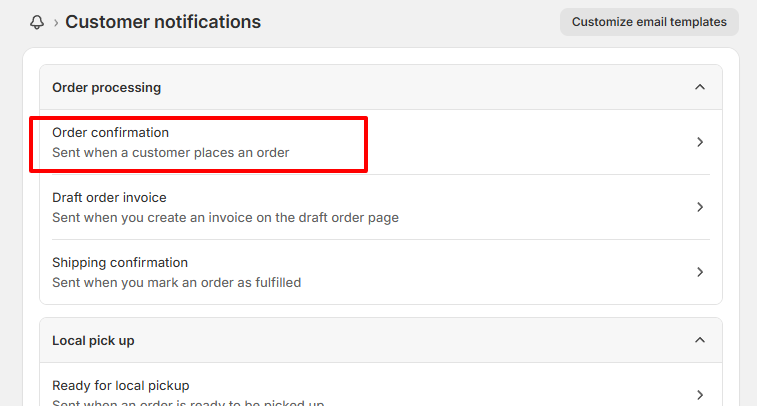Open the Shipping confirmation notification
The width and height of the screenshot is (757, 406).
pos(381,272)
